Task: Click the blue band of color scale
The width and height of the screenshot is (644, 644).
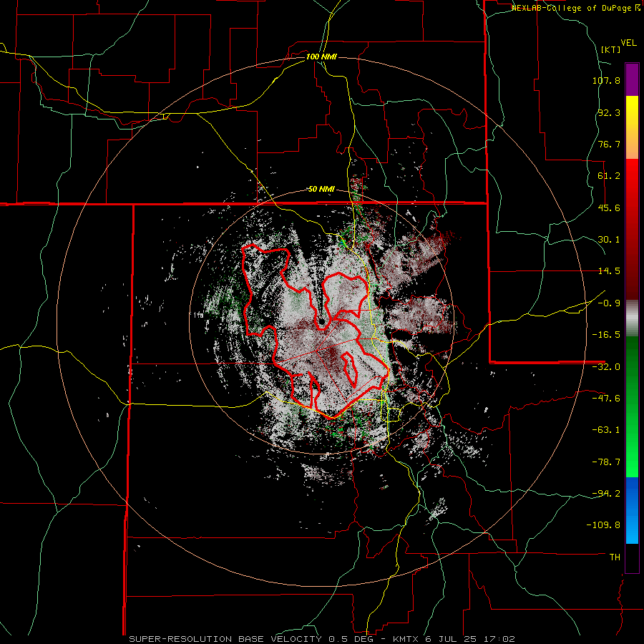Action: pyautogui.click(x=632, y=510)
